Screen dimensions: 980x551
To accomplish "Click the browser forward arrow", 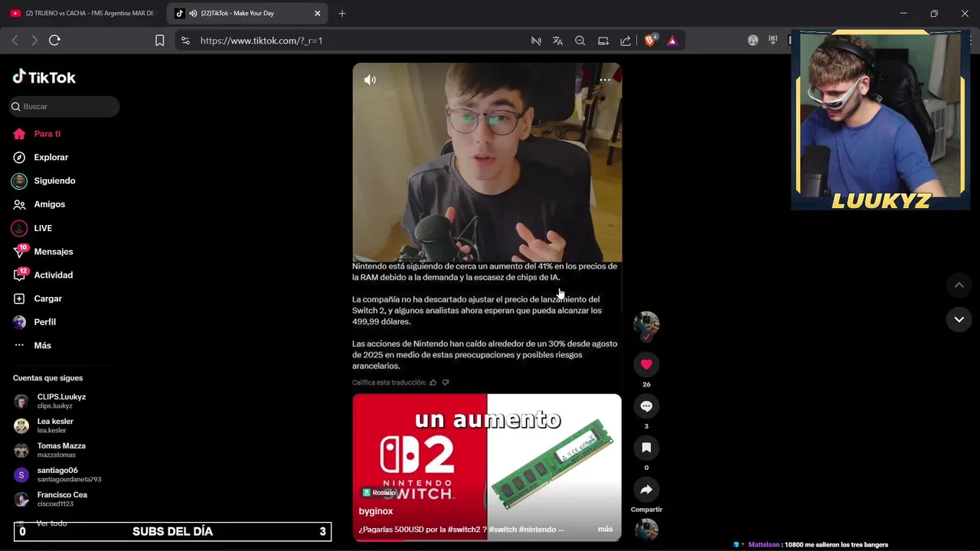I will click(x=34, y=41).
